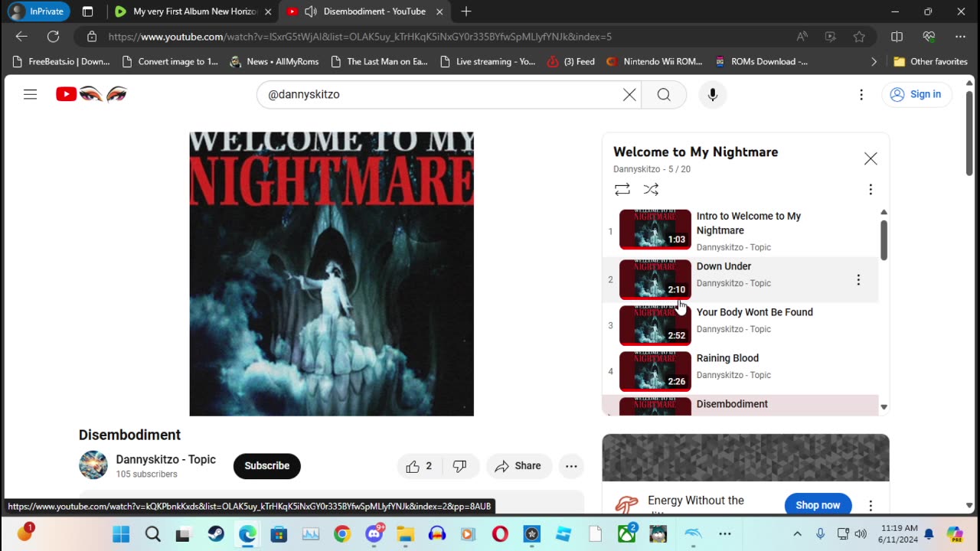Click the InPrivate profile badge
The image size is (980, 551).
38,11
